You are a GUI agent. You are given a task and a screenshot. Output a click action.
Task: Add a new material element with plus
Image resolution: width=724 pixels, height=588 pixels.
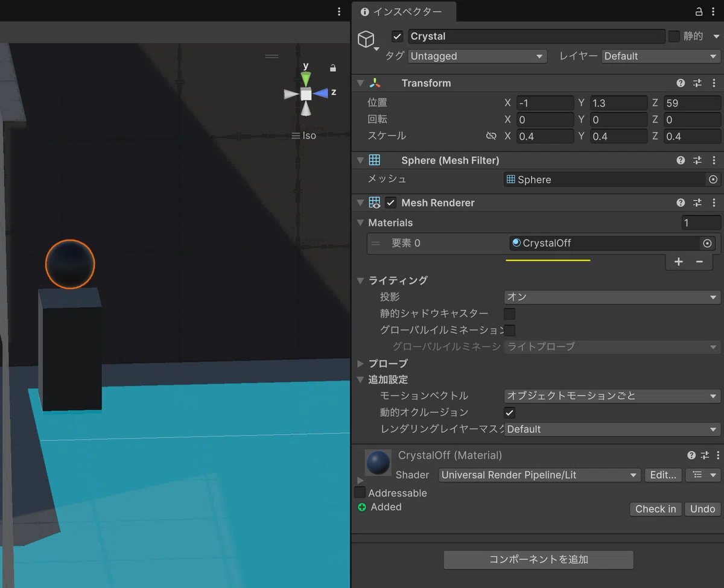pyautogui.click(x=679, y=262)
